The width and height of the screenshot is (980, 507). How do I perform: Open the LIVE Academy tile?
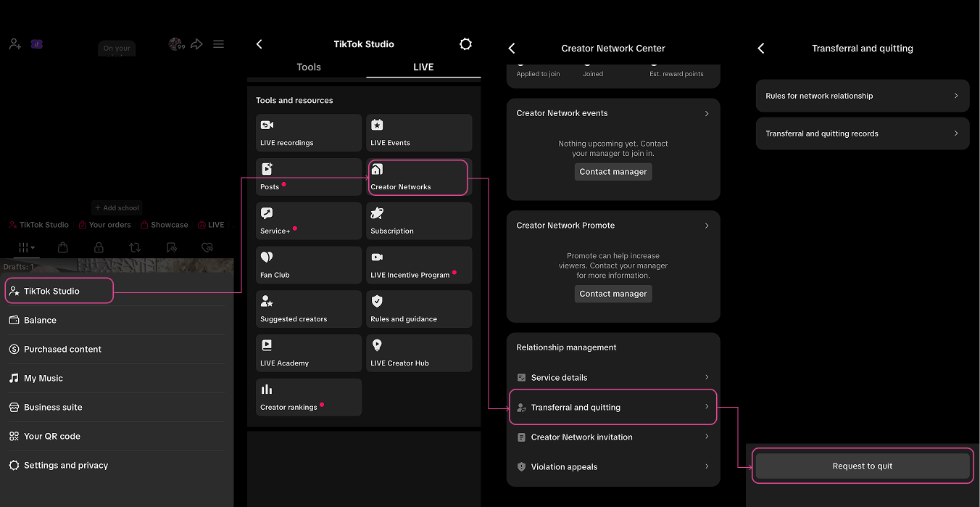pyautogui.click(x=308, y=353)
